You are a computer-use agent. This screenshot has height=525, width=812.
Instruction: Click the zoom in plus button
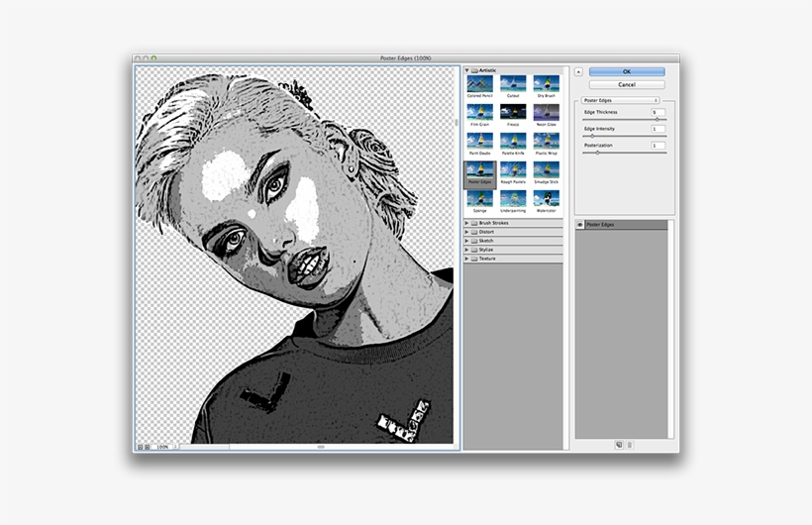point(148,446)
